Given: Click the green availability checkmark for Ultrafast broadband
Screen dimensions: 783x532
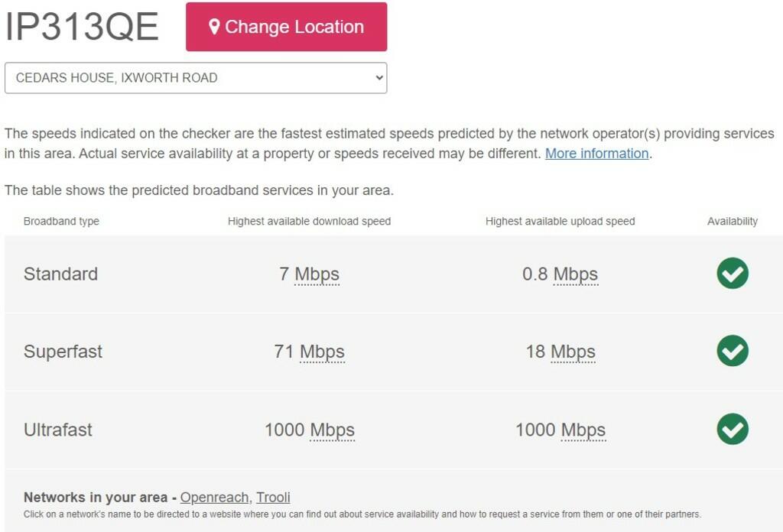Looking at the screenshot, I should click(731, 430).
